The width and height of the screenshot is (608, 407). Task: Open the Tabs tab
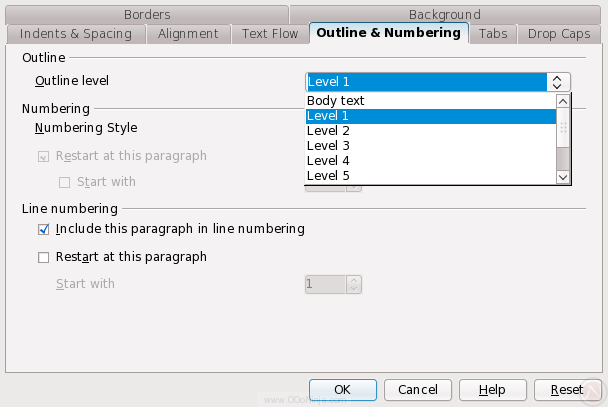(x=493, y=33)
